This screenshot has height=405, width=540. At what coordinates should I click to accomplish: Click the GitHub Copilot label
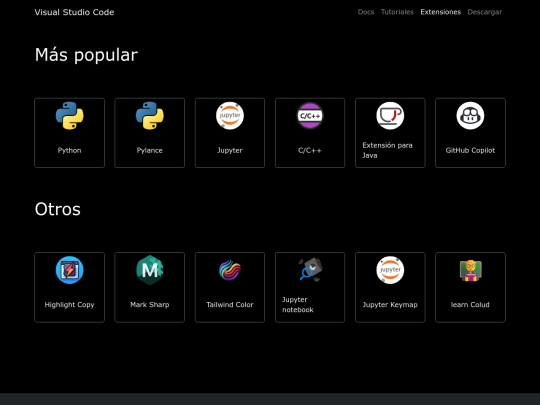tap(470, 150)
